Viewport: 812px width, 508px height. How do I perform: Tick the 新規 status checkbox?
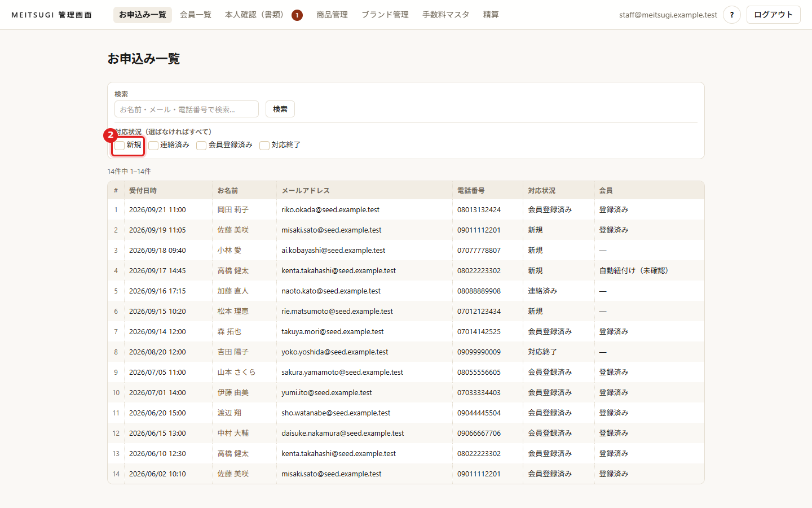pyautogui.click(x=120, y=146)
